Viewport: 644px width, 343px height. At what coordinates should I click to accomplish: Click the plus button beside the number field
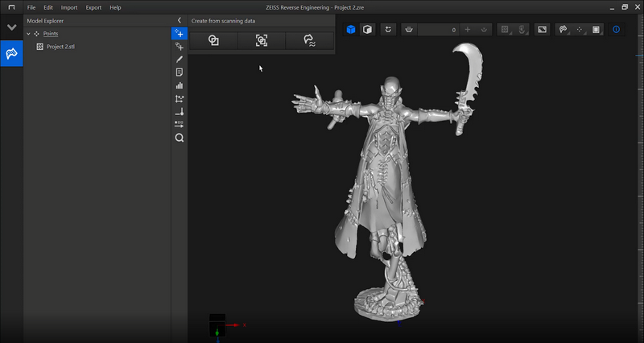point(468,30)
